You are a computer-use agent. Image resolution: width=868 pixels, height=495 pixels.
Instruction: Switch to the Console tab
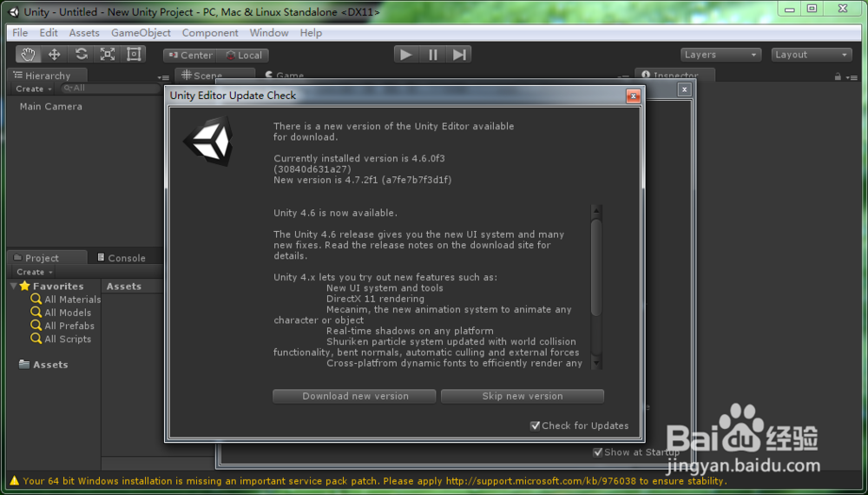pyautogui.click(x=122, y=257)
